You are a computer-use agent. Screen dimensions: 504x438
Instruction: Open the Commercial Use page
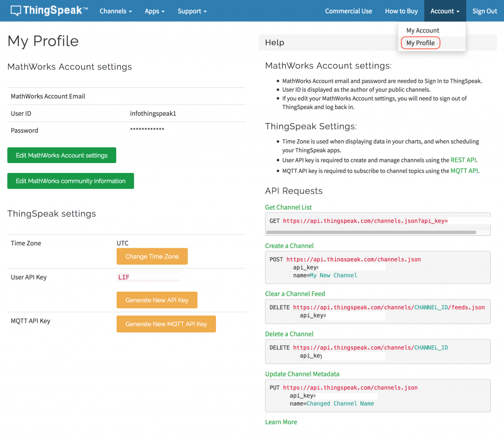click(x=348, y=11)
